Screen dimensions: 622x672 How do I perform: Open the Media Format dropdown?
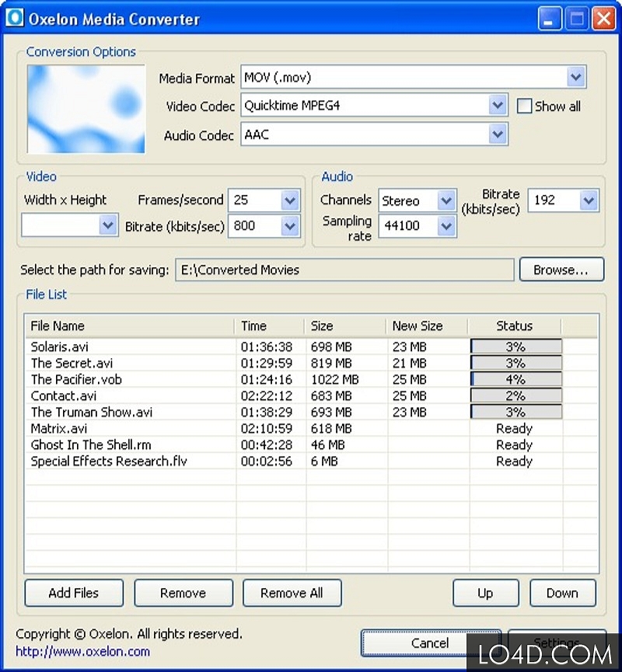coord(575,77)
